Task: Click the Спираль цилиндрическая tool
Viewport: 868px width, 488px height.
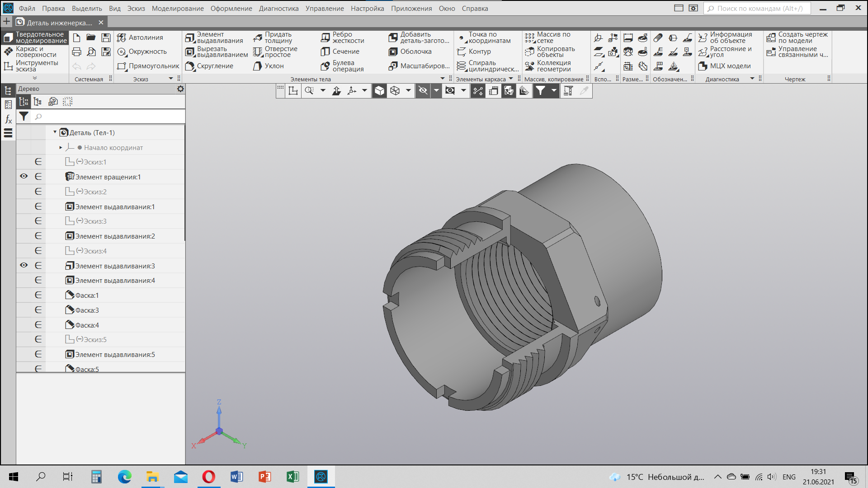Action: (x=488, y=66)
